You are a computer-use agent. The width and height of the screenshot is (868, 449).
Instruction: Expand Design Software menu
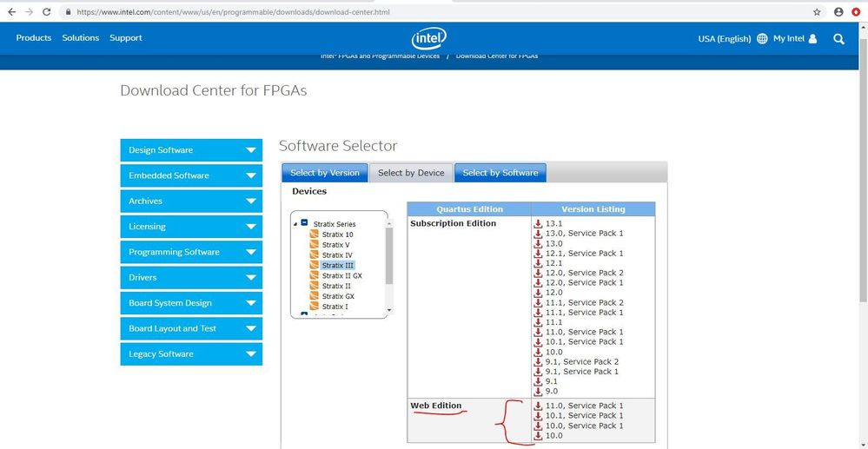tap(191, 150)
